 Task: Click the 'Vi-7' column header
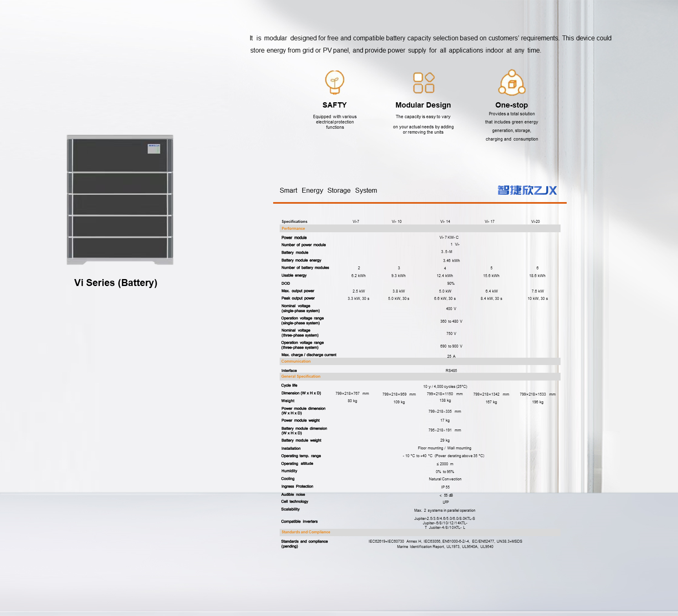356,222
